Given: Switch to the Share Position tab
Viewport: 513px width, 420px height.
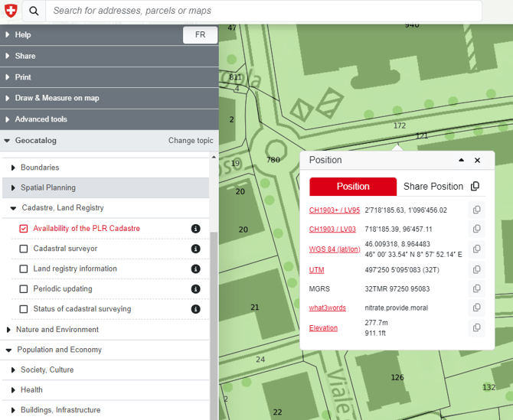Looking at the screenshot, I should [433, 187].
